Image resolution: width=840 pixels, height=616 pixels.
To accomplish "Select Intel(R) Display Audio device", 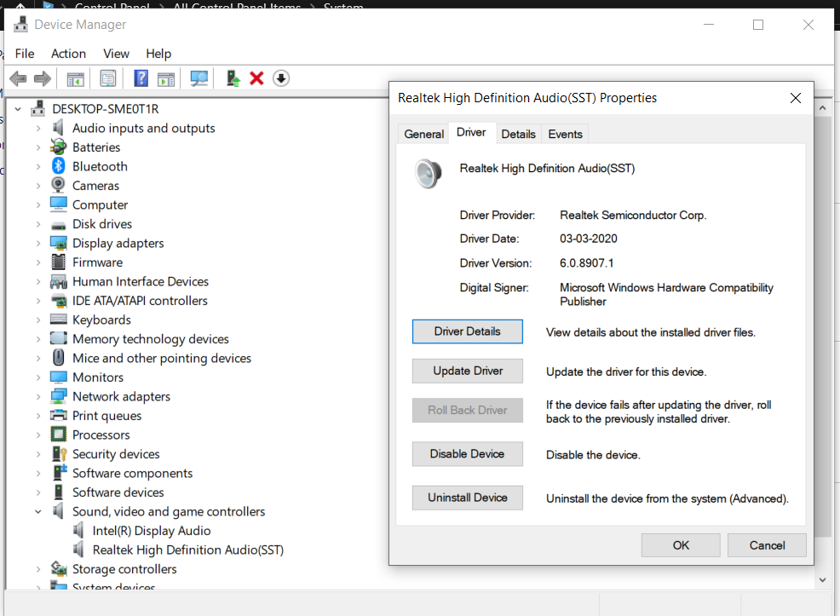I will point(152,531).
